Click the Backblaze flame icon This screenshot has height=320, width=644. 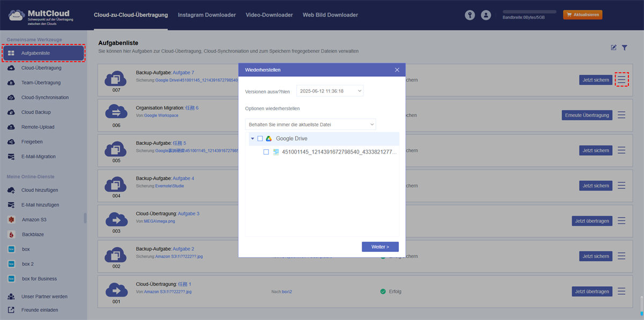pyautogui.click(x=11, y=235)
